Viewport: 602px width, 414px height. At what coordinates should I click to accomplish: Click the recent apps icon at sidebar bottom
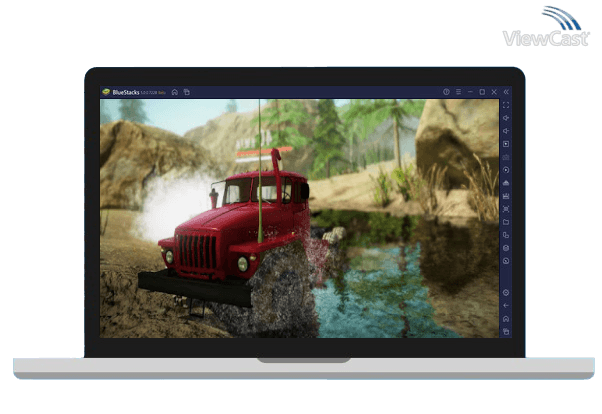click(506, 331)
